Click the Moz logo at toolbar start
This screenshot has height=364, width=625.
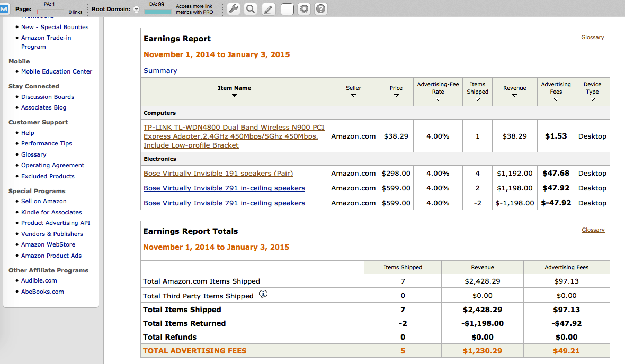point(4,9)
